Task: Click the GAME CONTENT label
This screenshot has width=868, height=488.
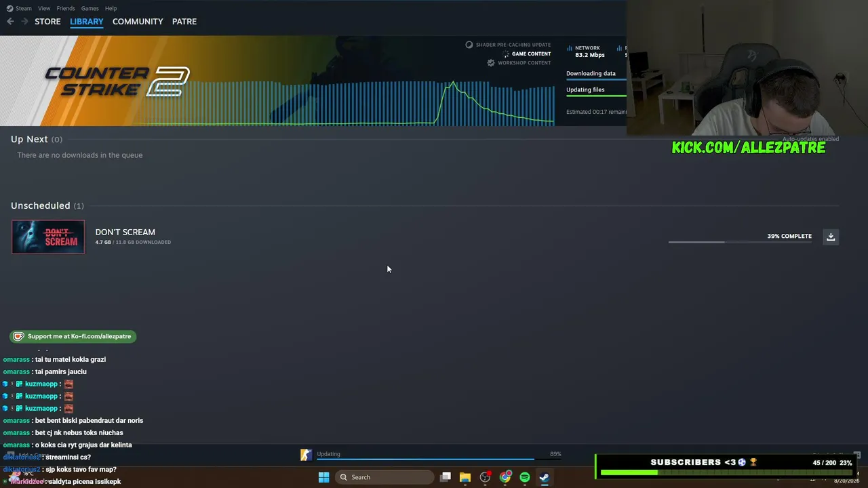Action: click(532, 54)
